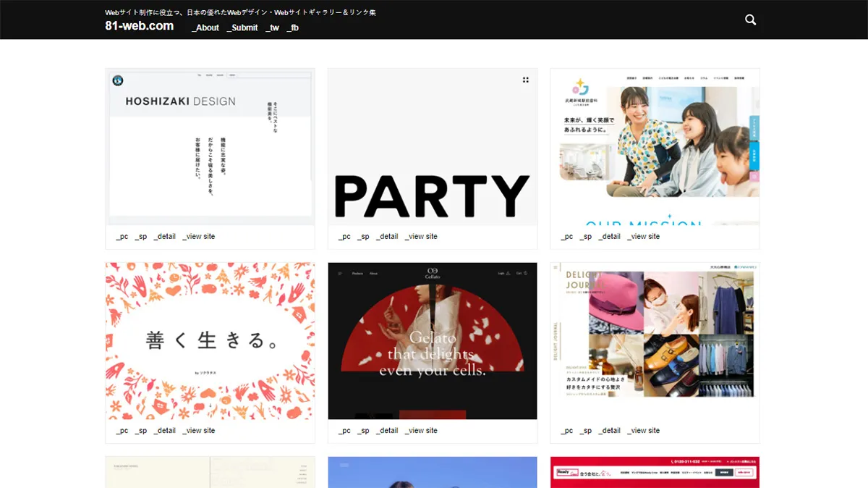Click _view site for DELIGHT JOURNAL card
This screenshot has height=488, width=868.
[643, 430]
